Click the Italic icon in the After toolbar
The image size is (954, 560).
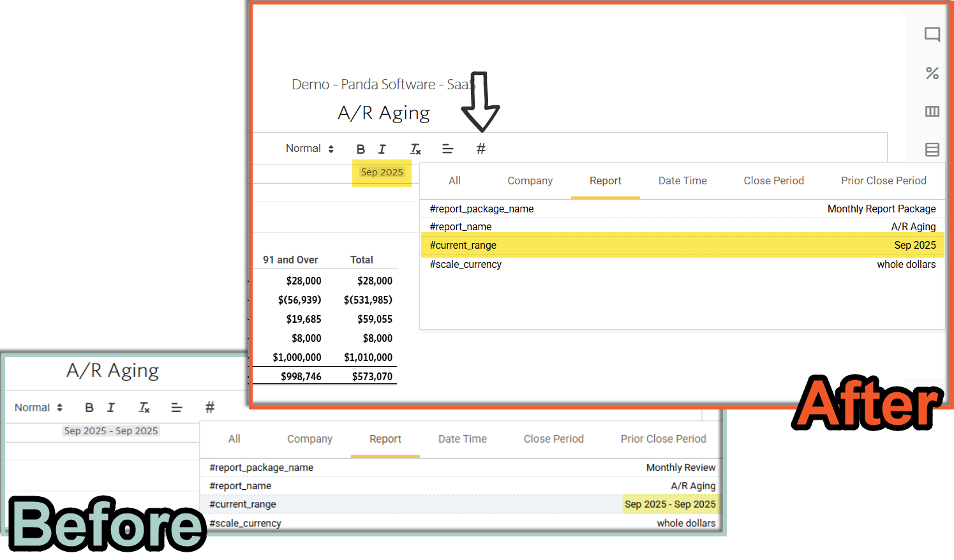tap(382, 149)
